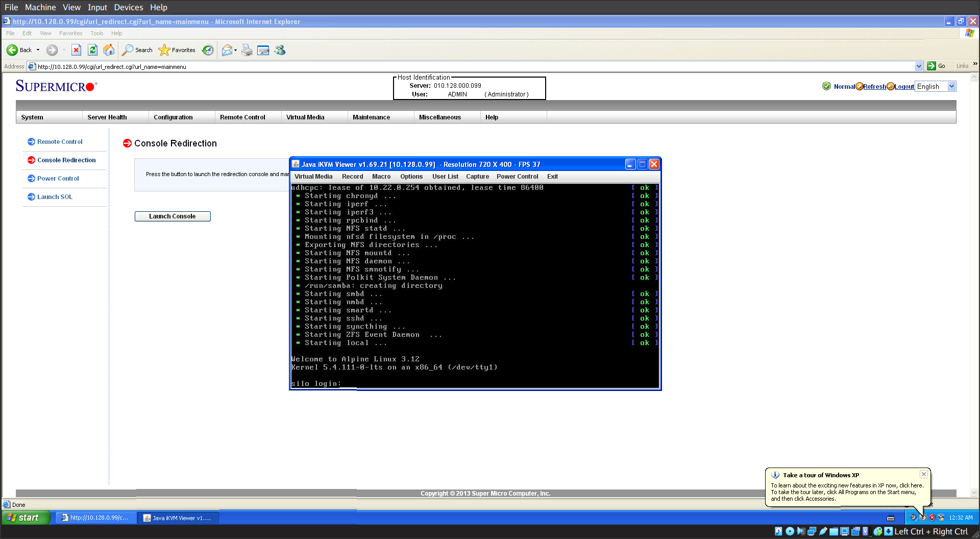Image resolution: width=980 pixels, height=539 pixels.
Task: Select Console Redirection in the sidebar
Action: coord(66,160)
